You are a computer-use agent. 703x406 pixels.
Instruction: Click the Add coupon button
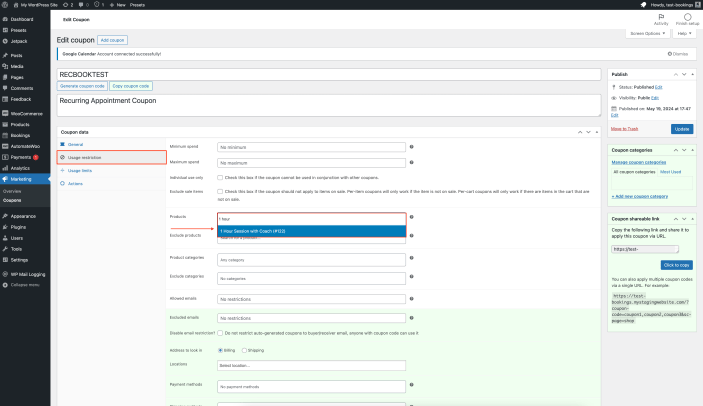(x=112, y=40)
